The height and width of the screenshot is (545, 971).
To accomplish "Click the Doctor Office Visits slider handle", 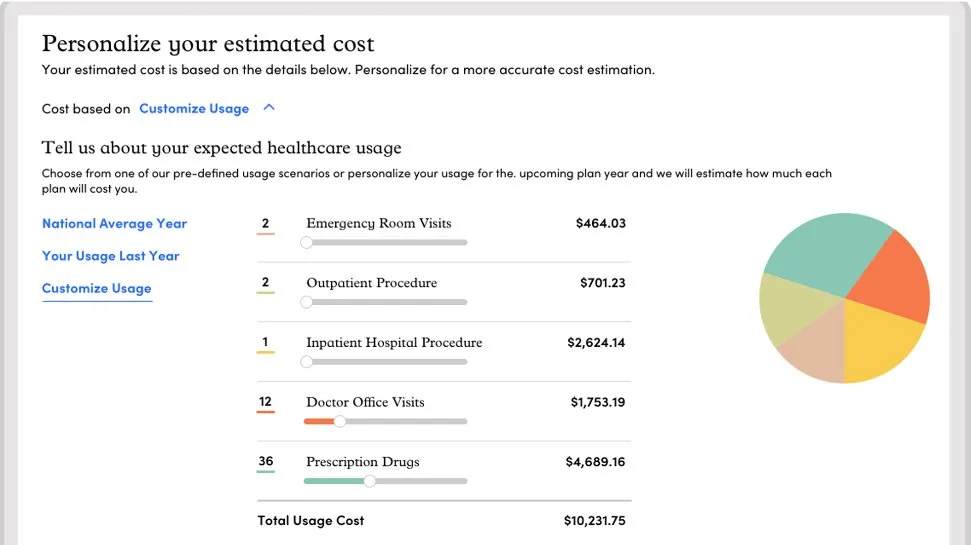I will pos(340,422).
